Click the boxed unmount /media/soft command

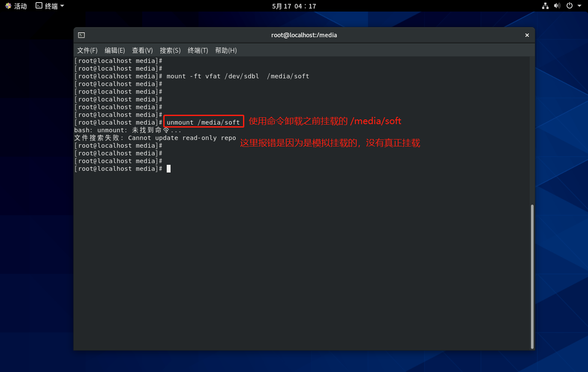204,122
